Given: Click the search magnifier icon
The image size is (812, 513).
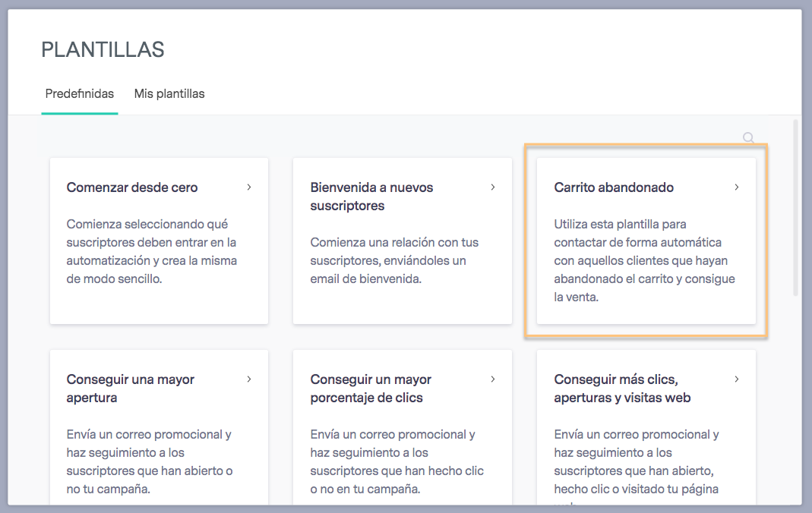Looking at the screenshot, I should pos(748,137).
